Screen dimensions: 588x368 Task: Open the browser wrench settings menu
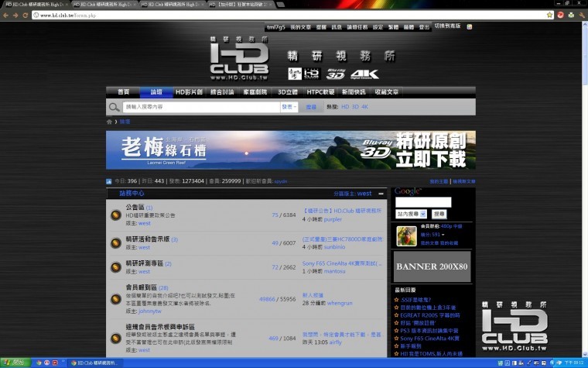582,15
